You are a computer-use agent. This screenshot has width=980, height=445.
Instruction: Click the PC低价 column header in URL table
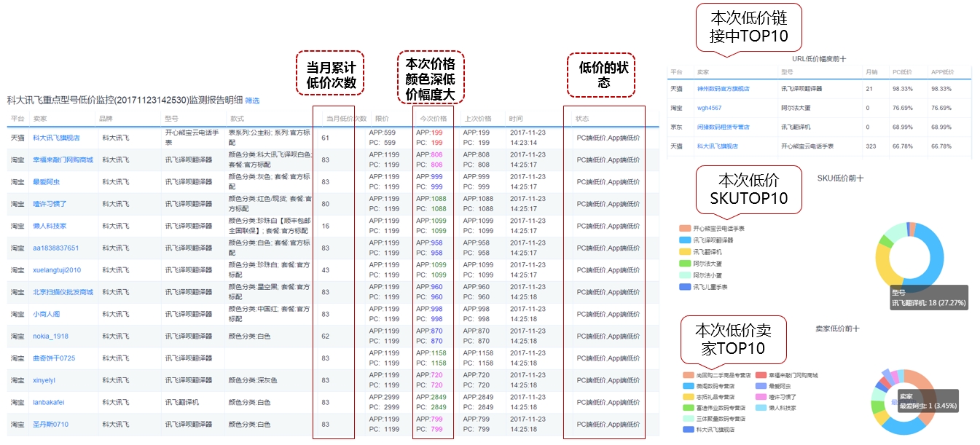(x=901, y=72)
